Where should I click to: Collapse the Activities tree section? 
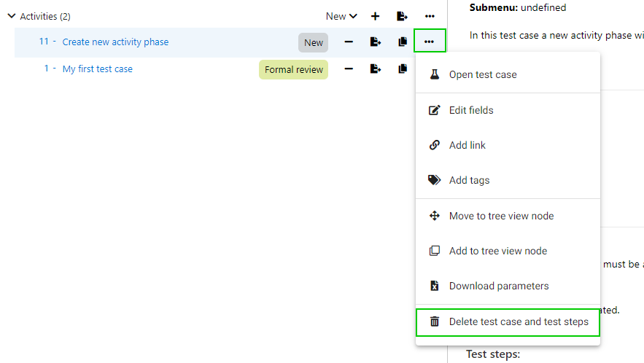11,16
